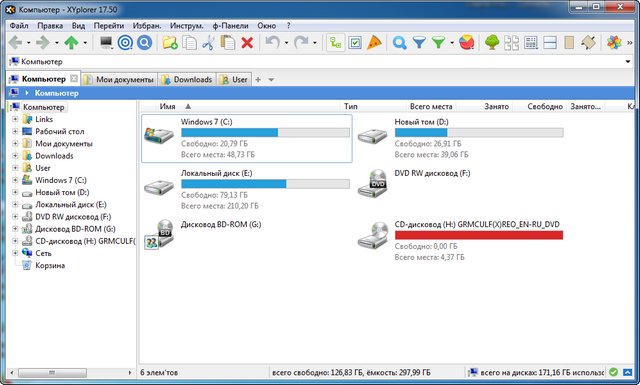This screenshot has height=385, width=640.
Task: Select Корзина in the folder tree
Action: pyautogui.click(x=50, y=265)
